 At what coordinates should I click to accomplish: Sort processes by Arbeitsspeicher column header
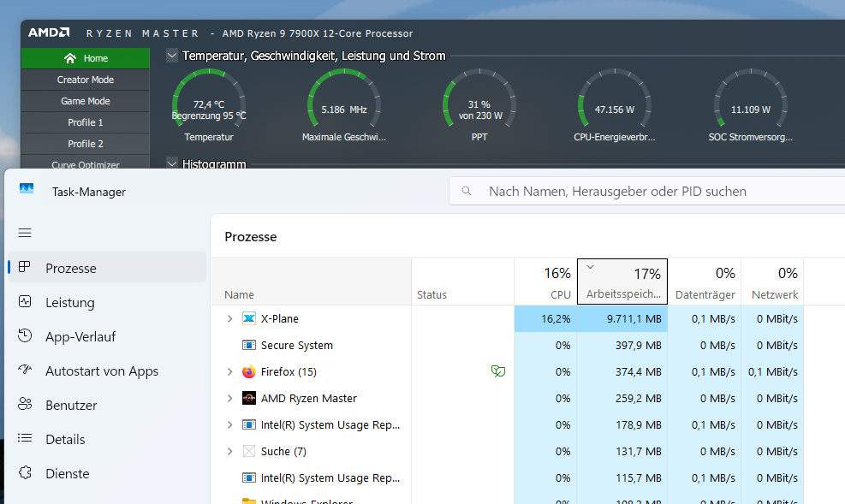(622, 282)
